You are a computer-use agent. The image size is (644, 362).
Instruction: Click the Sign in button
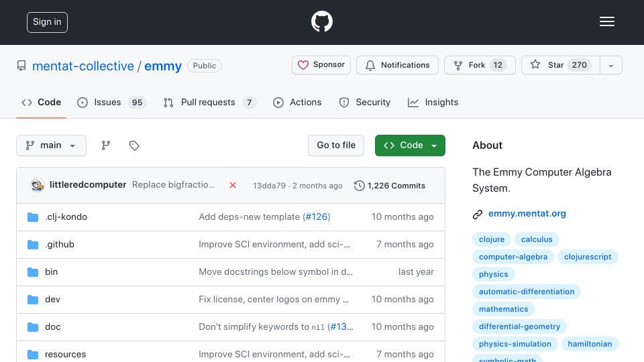click(x=47, y=22)
